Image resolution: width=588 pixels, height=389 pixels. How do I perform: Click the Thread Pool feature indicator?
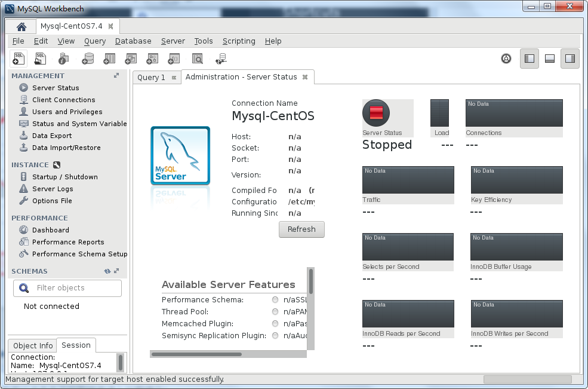point(275,312)
